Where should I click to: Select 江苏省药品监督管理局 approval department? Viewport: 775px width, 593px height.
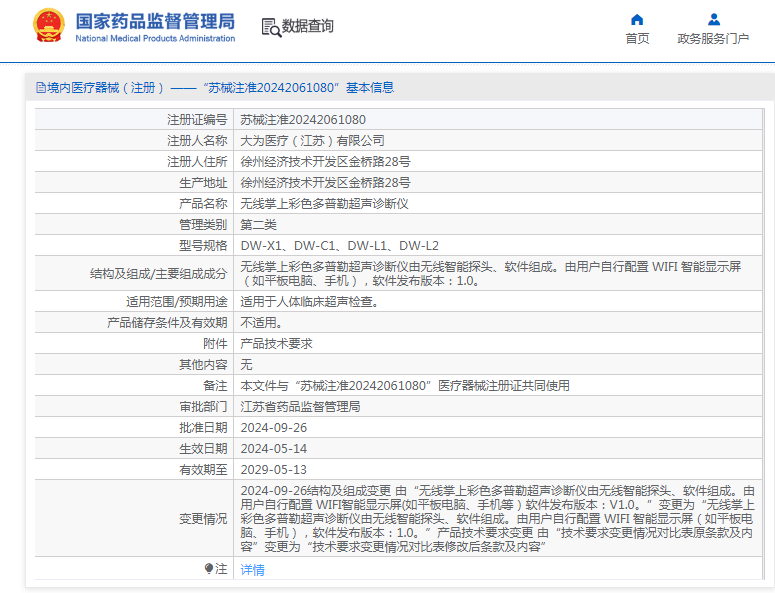click(300, 407)
